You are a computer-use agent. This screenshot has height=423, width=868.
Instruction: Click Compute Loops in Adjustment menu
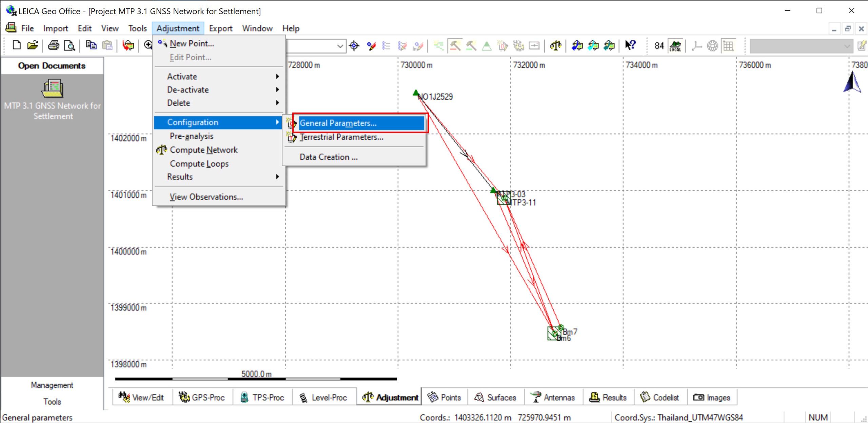199,164
